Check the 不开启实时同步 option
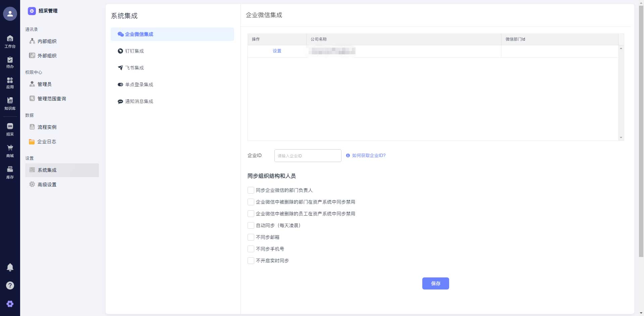 click(251, 261)
